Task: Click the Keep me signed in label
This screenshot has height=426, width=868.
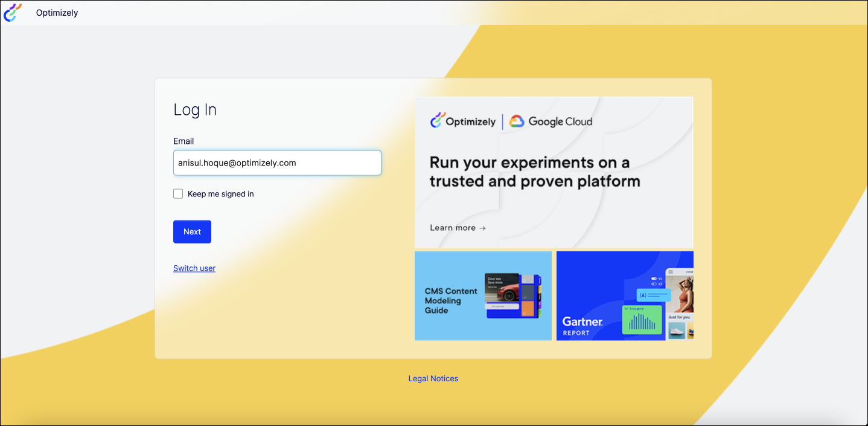Action: (221, 194)
